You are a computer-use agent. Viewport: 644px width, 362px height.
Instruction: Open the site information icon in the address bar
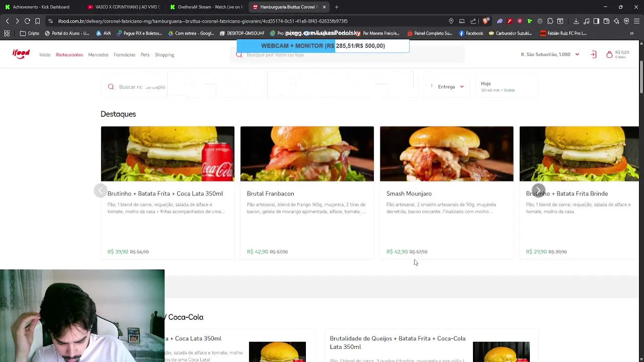tap(50, 21)
